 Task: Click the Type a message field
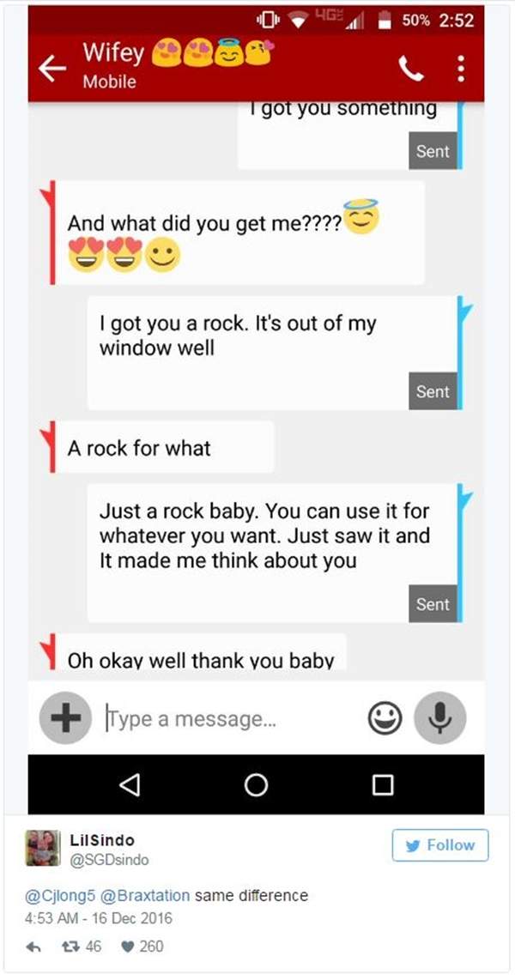point(231,718)
